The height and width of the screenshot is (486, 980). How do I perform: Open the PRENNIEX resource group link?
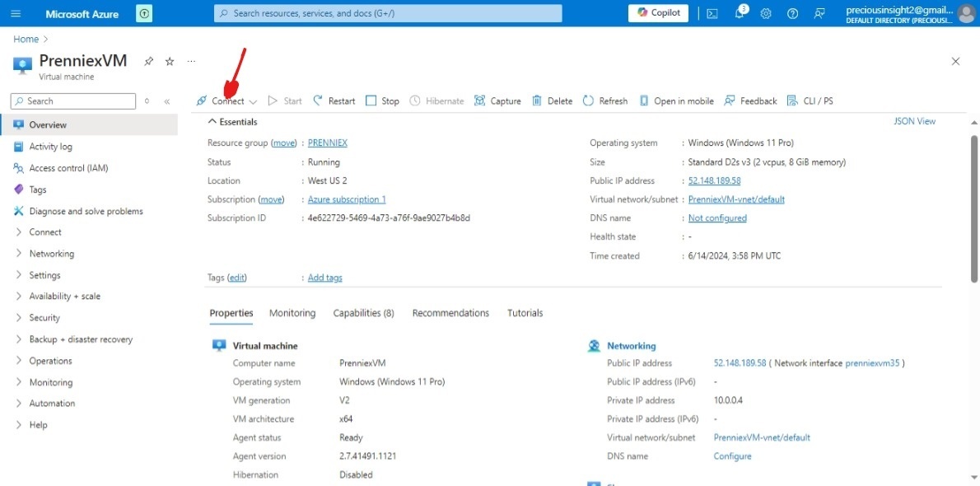click(328, 143)
